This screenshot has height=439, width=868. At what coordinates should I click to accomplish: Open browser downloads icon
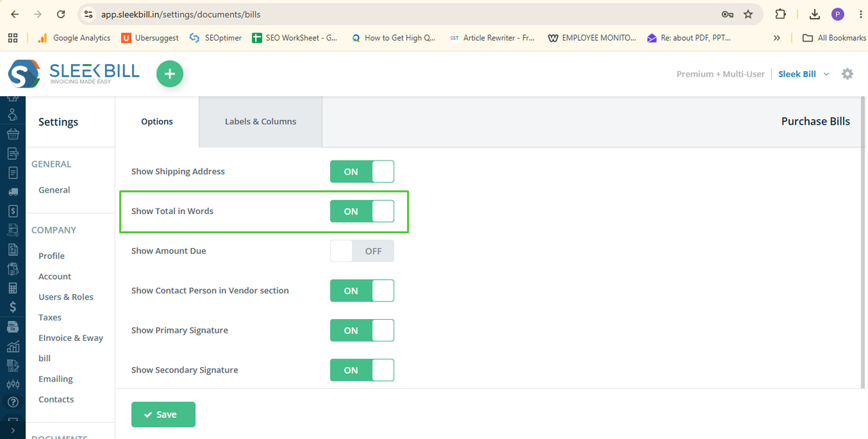point(814,14)
